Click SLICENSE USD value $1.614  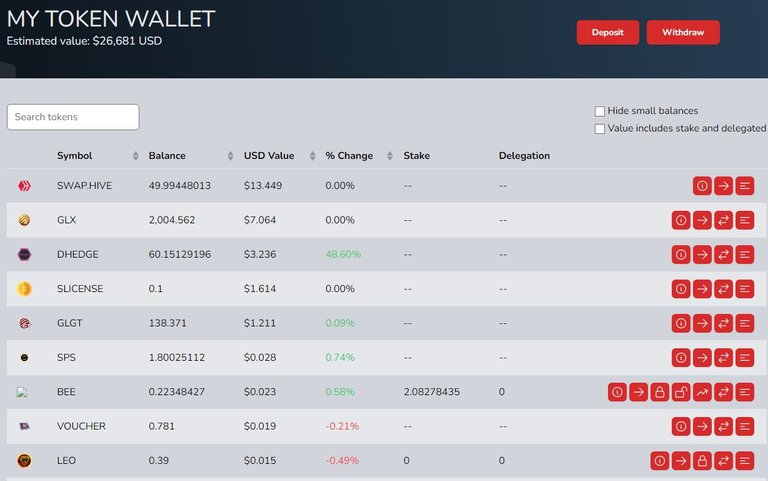[260, 289]
